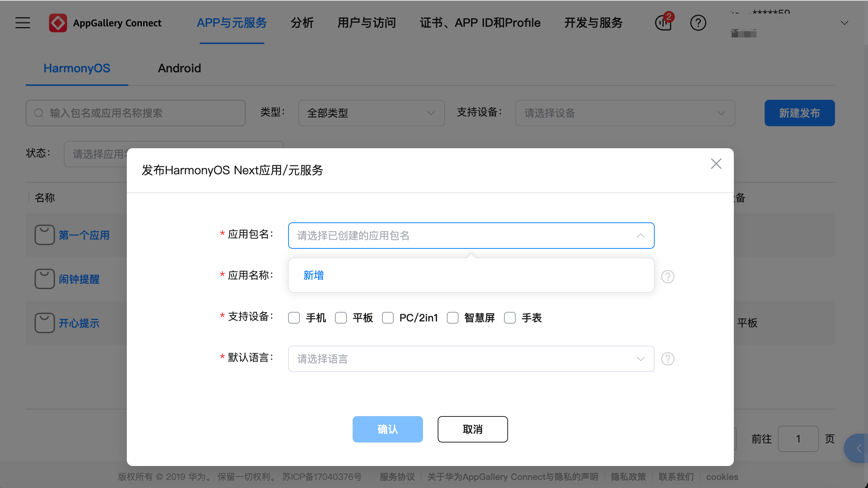Check the 手机 device checkbox
This screenshot has width=868, height=488.
pos(294,318)
